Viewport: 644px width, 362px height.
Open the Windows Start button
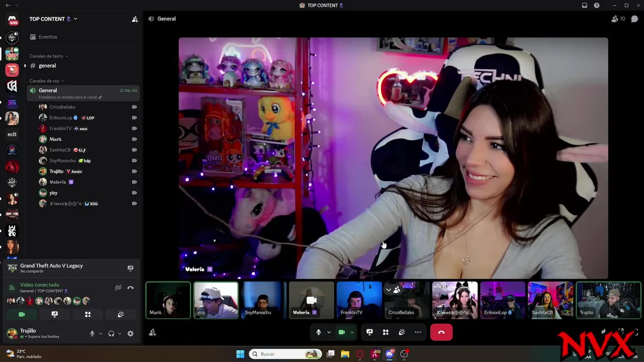240,354
